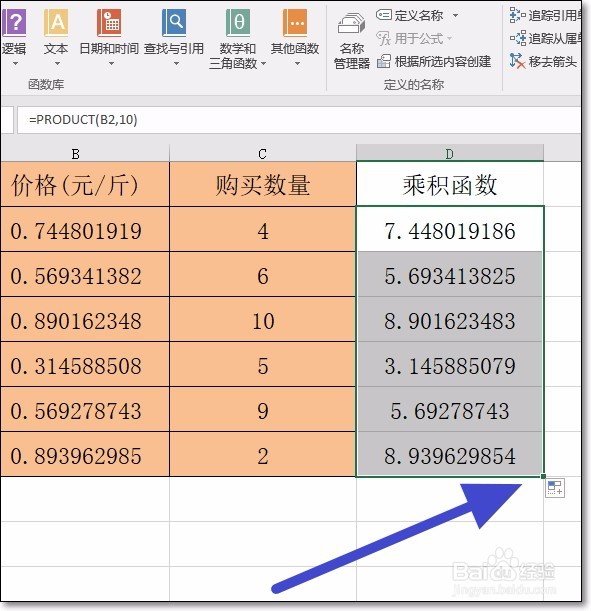
Task: Select quantity cell containing 4
Action: tap(263, 229)
